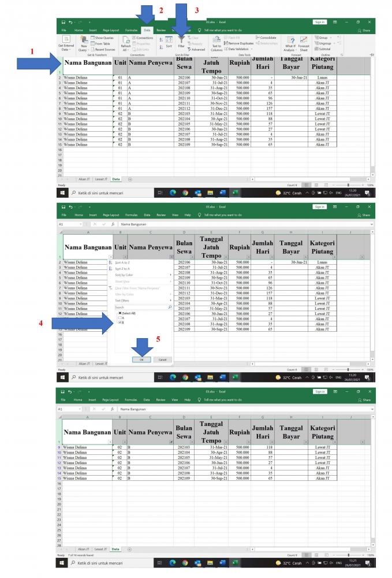Open Rupiah filter arrow in middle window

coord(248,257)
